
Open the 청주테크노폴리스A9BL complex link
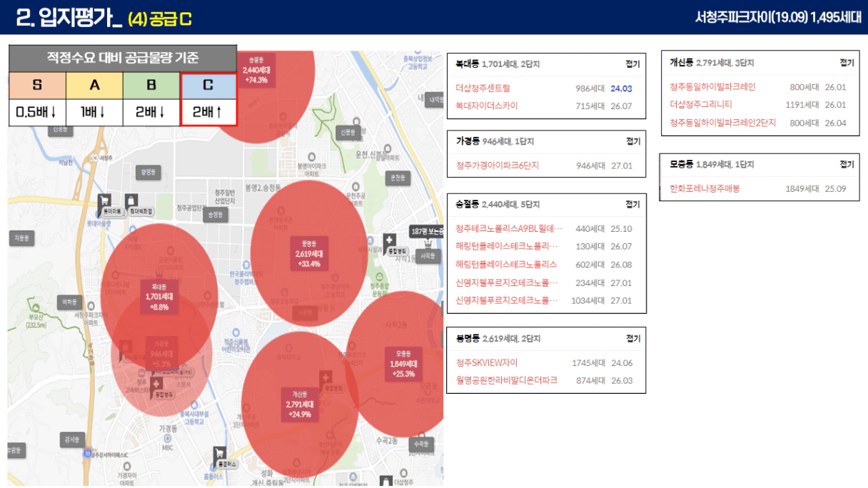pos(510,229)
